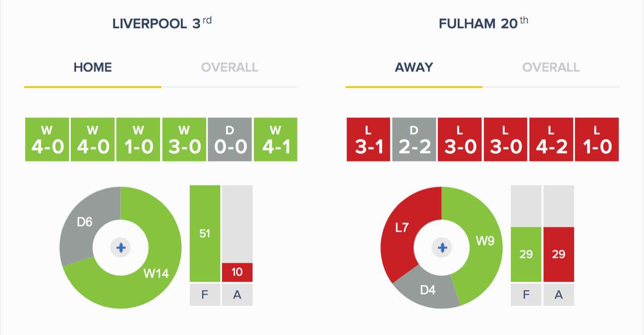The height and width of the screenshot is (335, 644).
Task: Open Fulham's 4-2 loss result tile
Action: coord(551,139)
